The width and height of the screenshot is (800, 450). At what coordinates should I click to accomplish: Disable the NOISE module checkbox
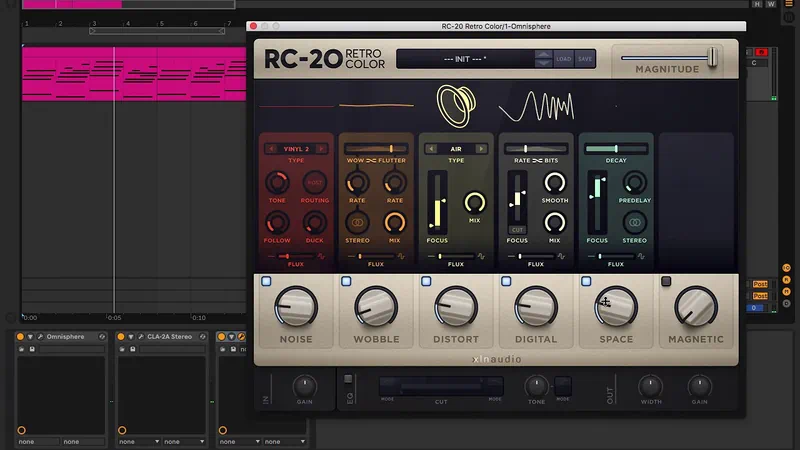266,282
